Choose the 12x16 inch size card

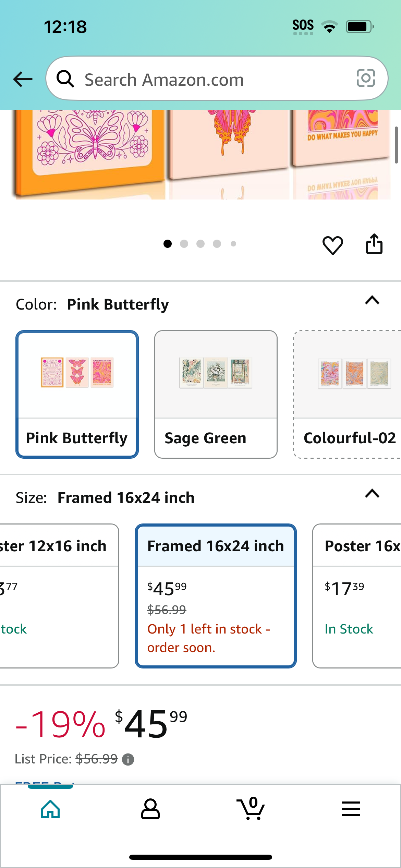point(59,596)
